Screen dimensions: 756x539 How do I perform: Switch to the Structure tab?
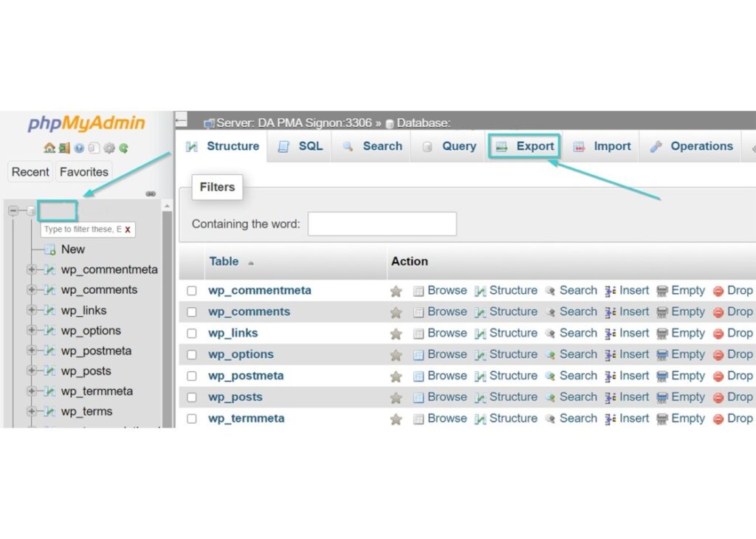point(223,146)
